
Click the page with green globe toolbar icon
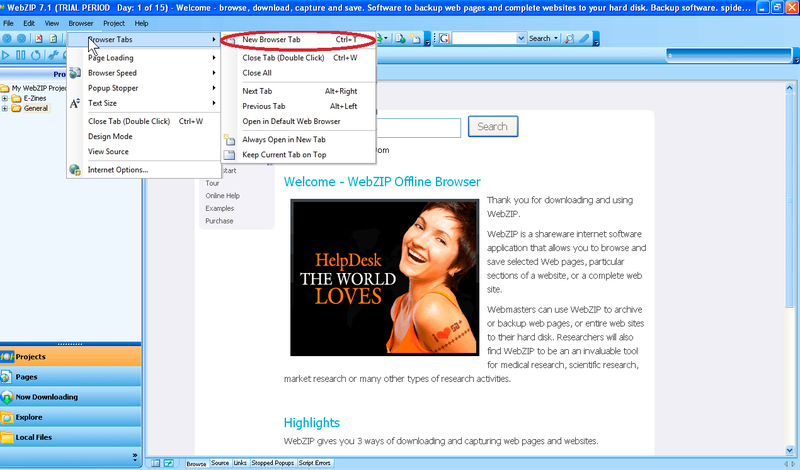pyautogui.click(x=401, y=38)
